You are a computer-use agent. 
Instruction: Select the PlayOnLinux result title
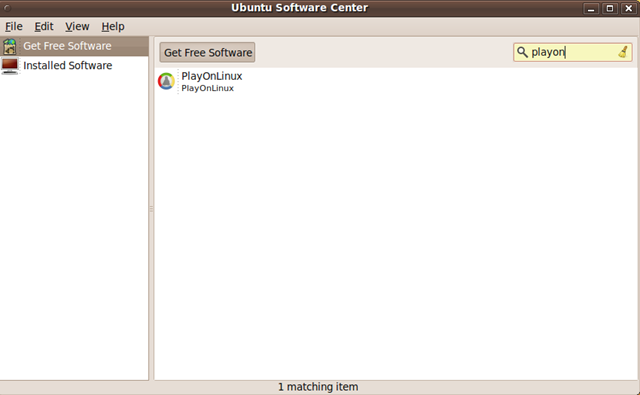pyautogui.click(x=212, y=76)
